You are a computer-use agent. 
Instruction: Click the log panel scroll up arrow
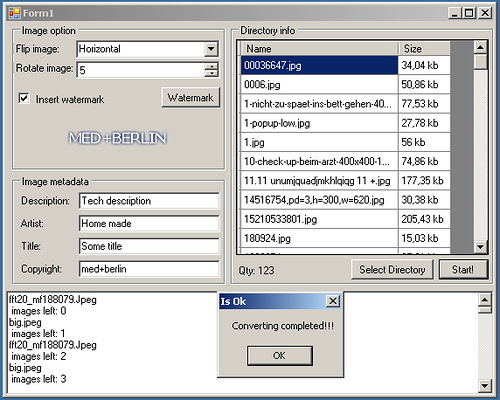(x=484, y=300)
